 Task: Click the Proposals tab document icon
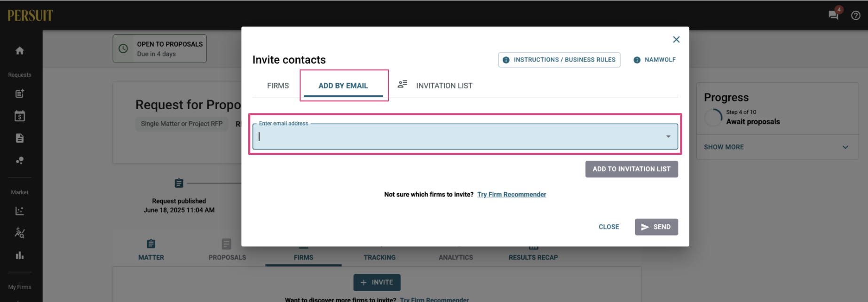click(227, 244)
